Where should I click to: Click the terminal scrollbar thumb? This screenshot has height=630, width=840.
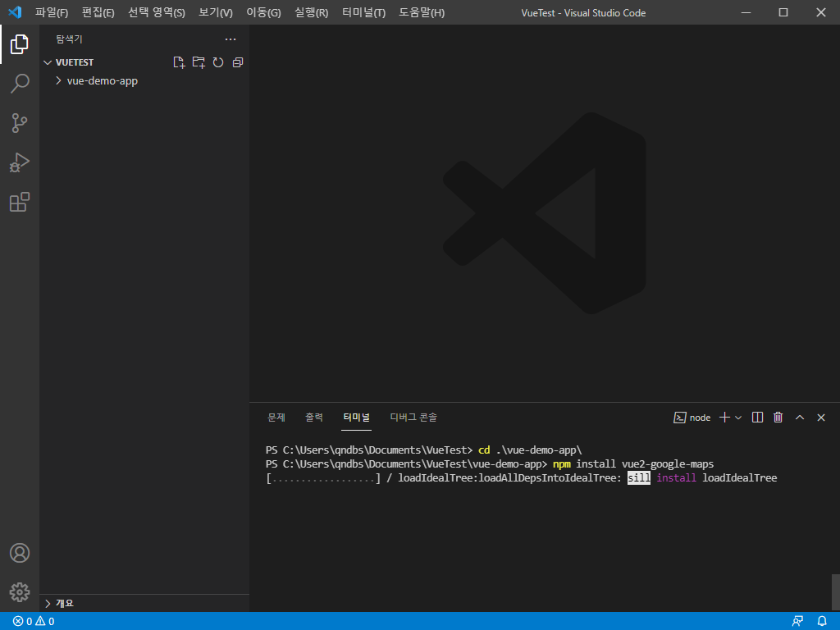(x=835, y=592)
